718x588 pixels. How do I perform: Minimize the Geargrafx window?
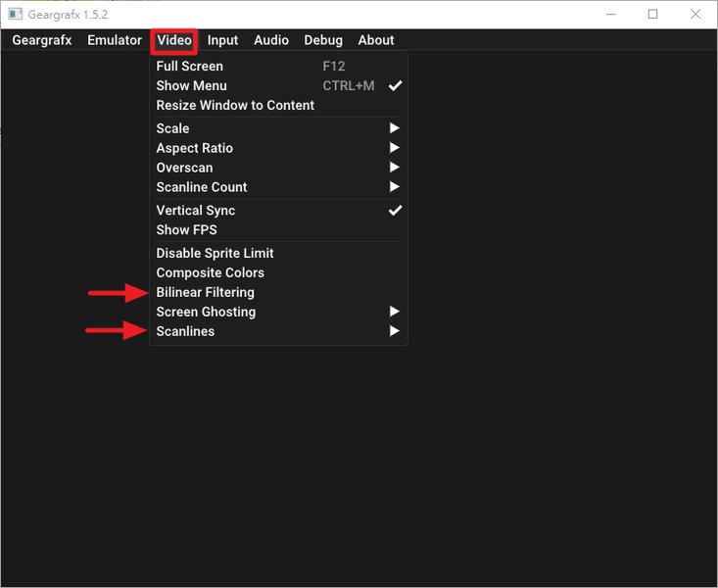(611, 14)
